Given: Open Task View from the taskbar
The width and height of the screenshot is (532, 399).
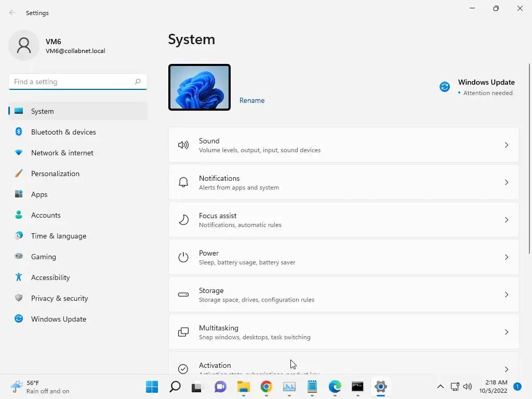Looking at the screenshot, I should click(x=197, y=387).
